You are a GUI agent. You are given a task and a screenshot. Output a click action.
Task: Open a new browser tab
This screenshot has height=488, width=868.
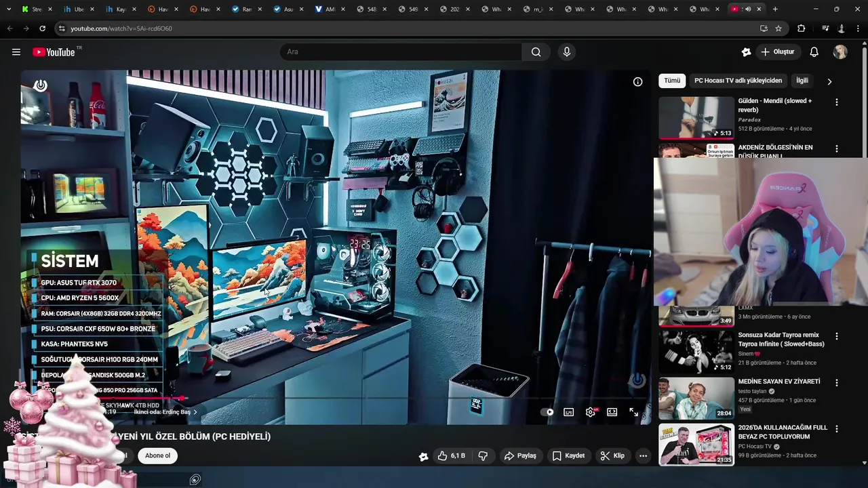click(x=775, y=9)
